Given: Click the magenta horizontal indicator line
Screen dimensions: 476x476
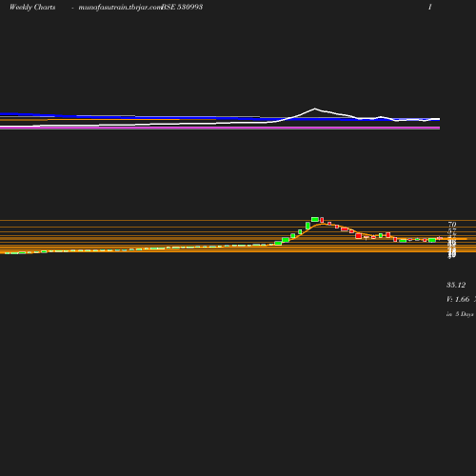Looking at the screenshot, I should [x=220, y=128].
